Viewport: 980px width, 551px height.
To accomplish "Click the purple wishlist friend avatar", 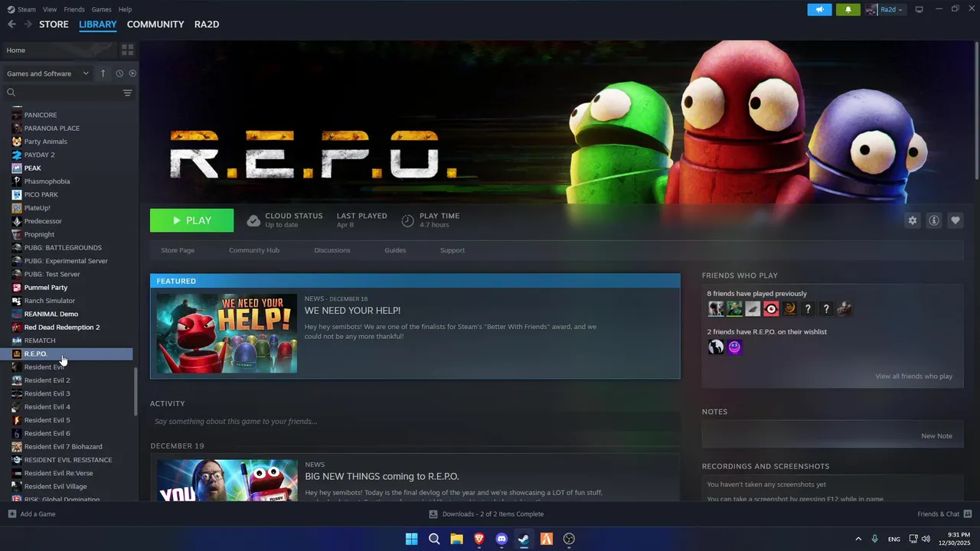I will click(734, 347).
